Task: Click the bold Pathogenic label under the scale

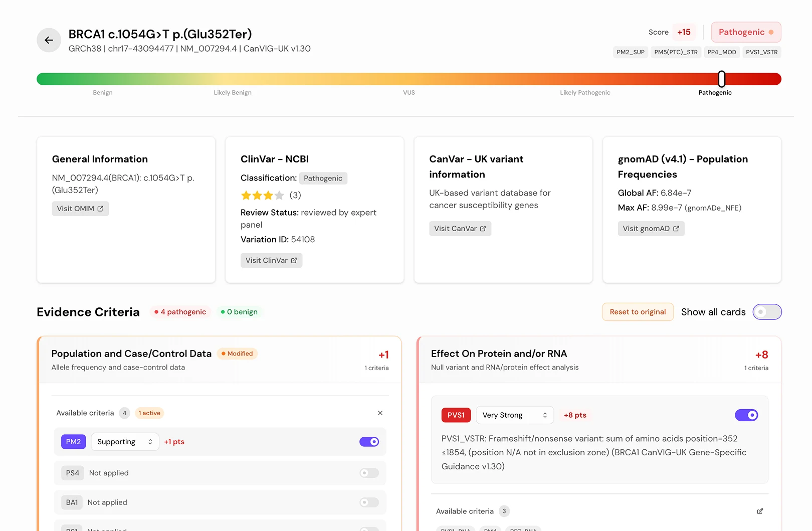Action: pyautogui.click(x=715, y=93)
